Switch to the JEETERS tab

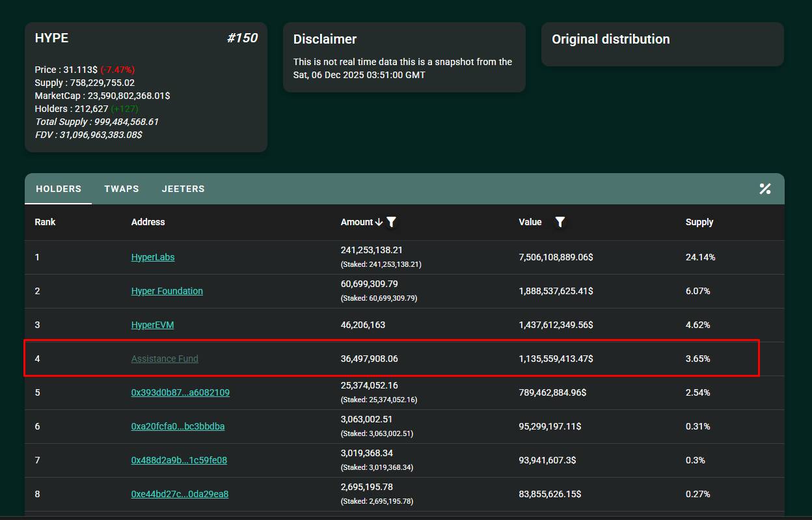pos(183,189)
